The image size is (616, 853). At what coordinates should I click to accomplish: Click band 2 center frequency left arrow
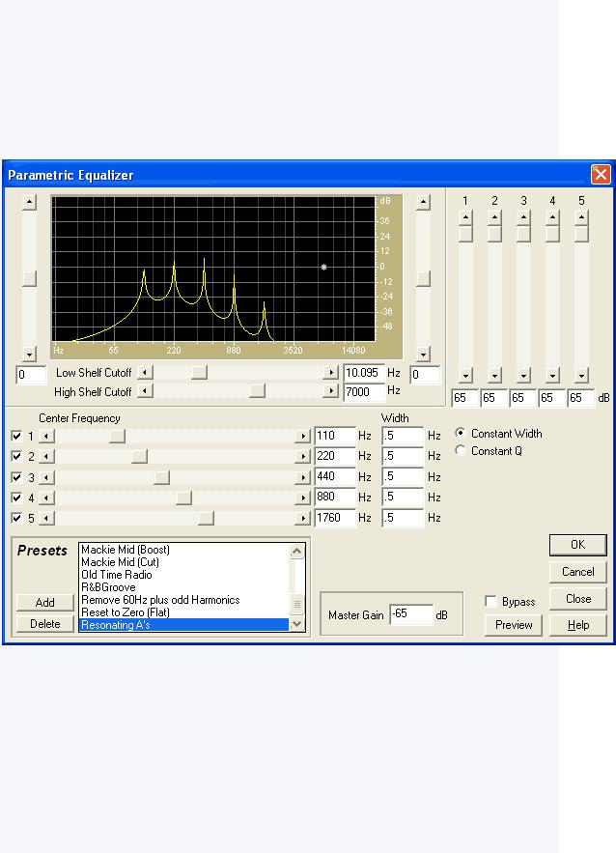click(x=47, y=456)
